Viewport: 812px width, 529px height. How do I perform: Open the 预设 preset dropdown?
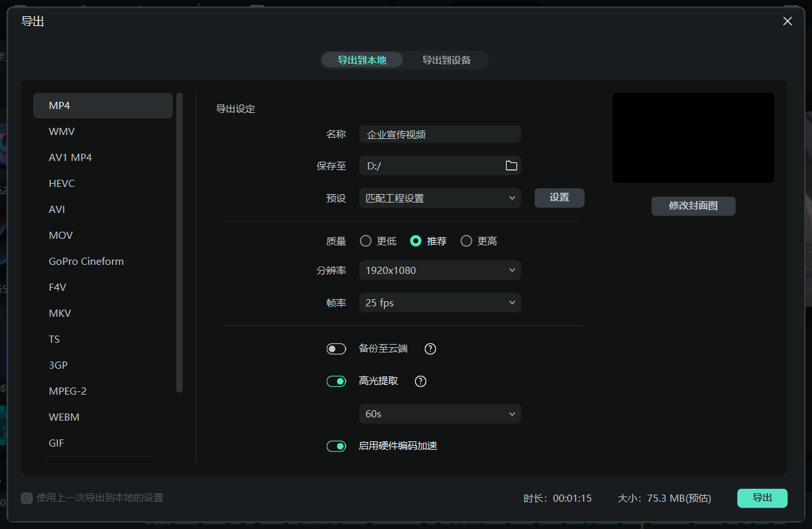[x=440, y=198]
